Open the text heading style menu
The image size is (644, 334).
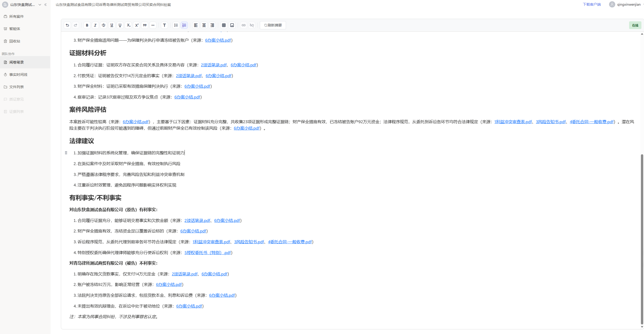[164, 25]
